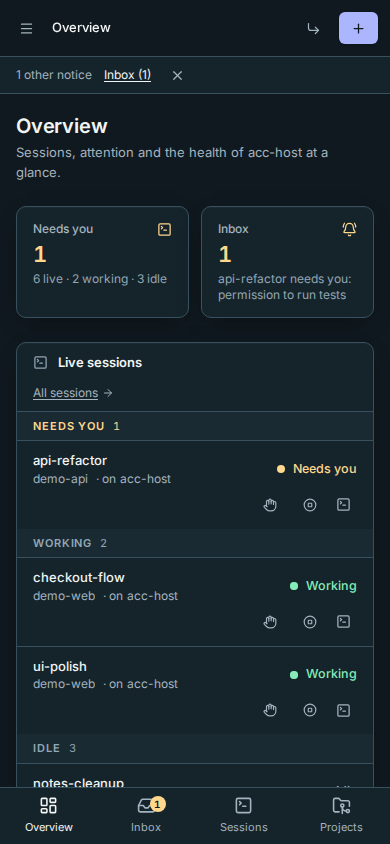Switch to the Projects bottom tab
The image size is (390, 844).
[x=341, y=815]
